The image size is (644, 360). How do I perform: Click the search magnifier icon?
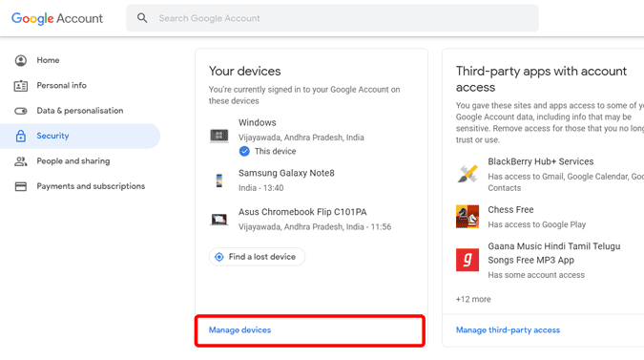[x=142, y=18]
